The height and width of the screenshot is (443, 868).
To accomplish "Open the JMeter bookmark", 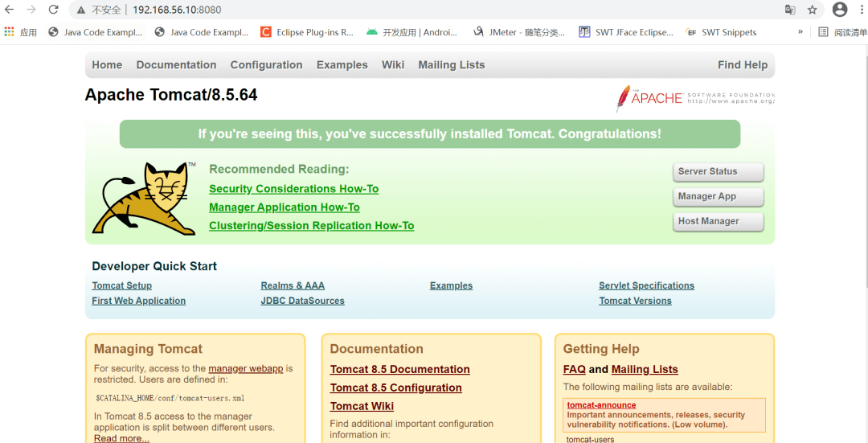I will tap(518, 32).
